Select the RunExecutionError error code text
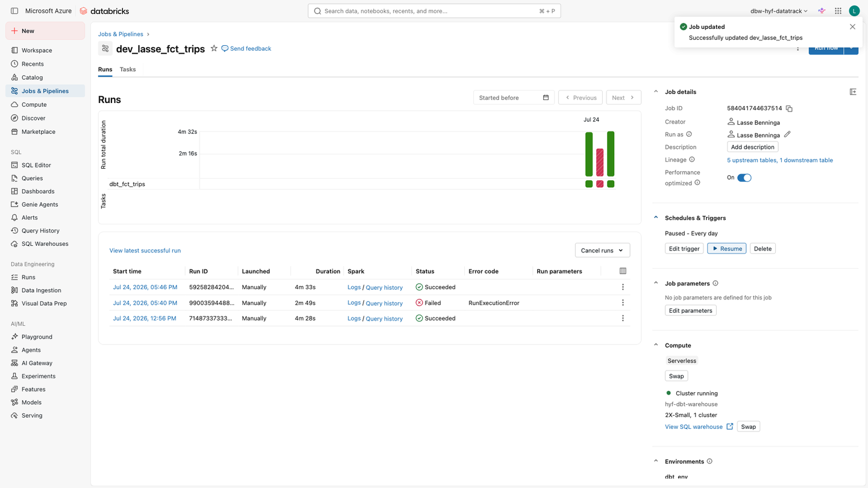This screenshot has width=868, height=488. (x=494, y=303)
